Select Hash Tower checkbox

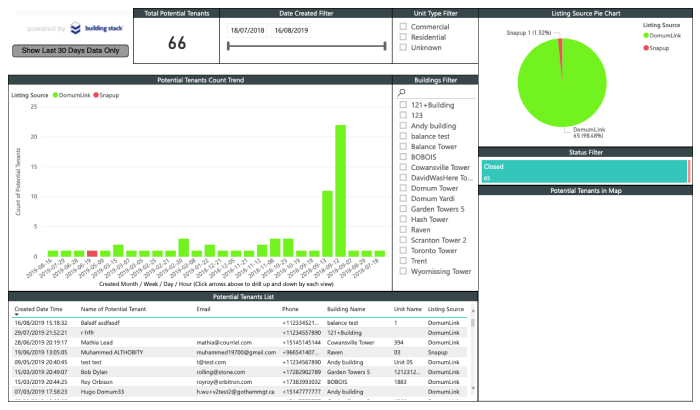point(403,219)
